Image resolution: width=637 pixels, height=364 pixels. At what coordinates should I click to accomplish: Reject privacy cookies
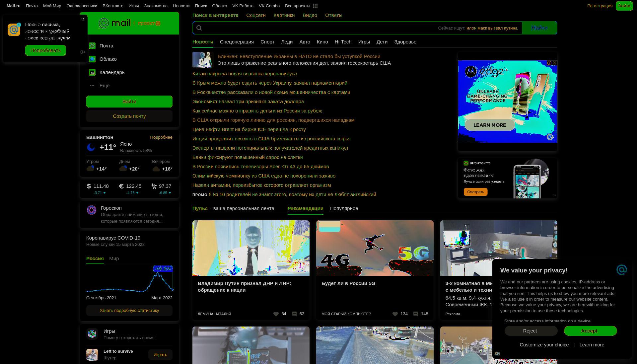click(x=531, y=331)
